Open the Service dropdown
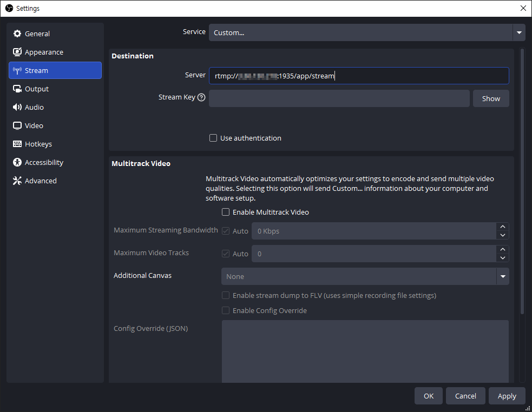Viewport: 532px width, 412px height. tap(519, 32)
